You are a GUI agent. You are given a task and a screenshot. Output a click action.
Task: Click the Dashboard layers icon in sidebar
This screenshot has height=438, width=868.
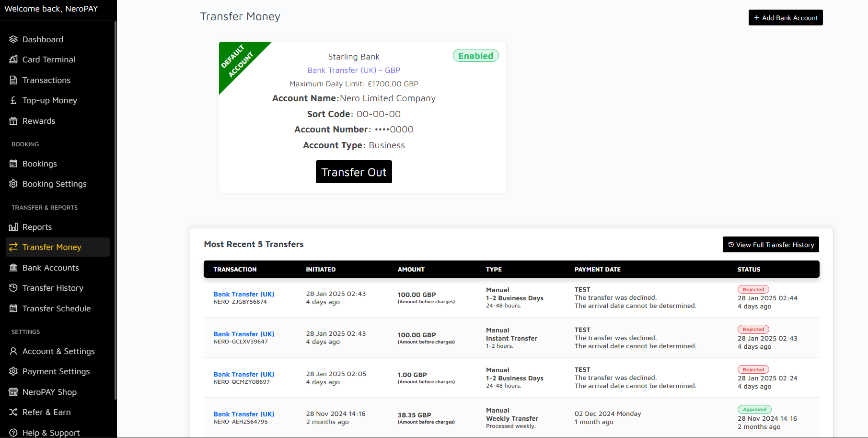13,39
